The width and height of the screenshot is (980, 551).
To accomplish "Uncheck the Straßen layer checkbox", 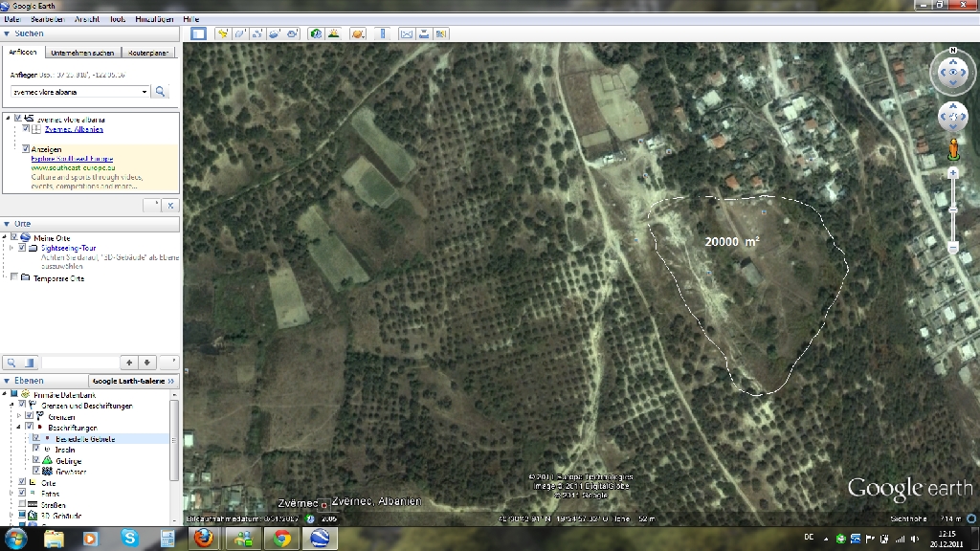I will click(20, 504).
